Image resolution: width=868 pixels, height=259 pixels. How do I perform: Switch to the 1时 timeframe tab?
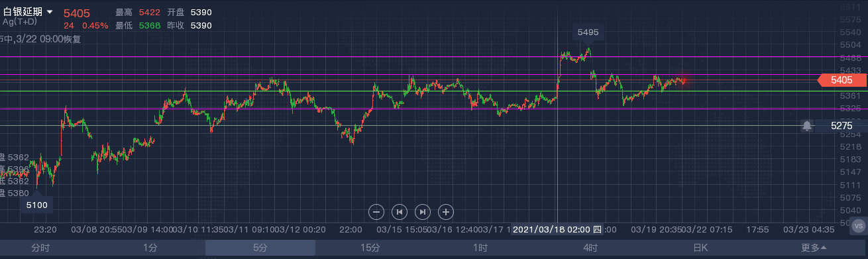coord(480,248)
